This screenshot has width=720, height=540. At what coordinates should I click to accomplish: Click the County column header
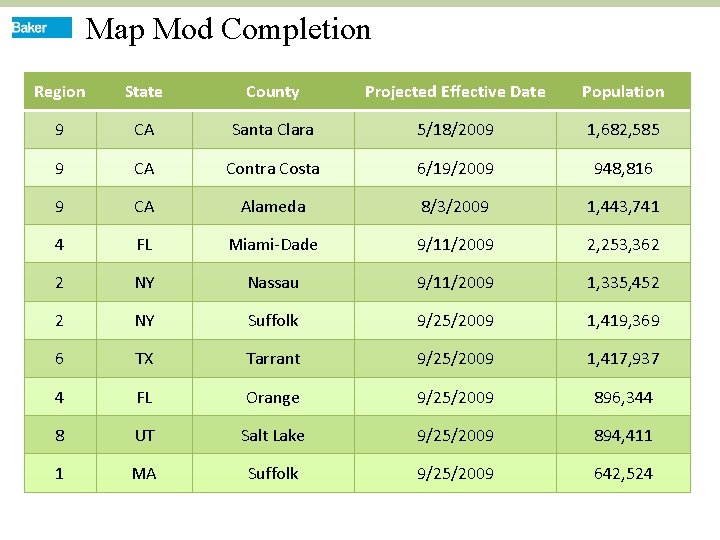(x=273, y=91)
